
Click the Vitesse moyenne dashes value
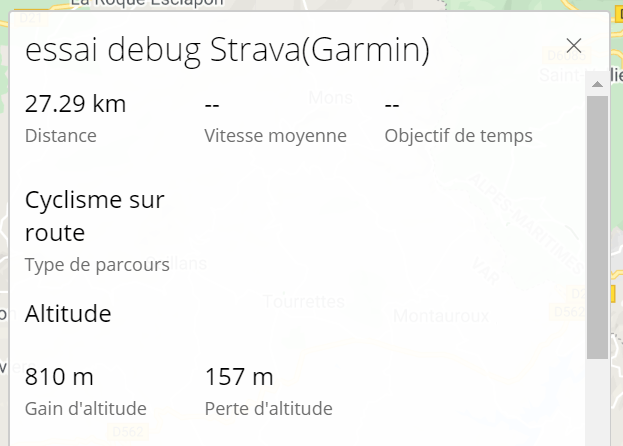212,104
